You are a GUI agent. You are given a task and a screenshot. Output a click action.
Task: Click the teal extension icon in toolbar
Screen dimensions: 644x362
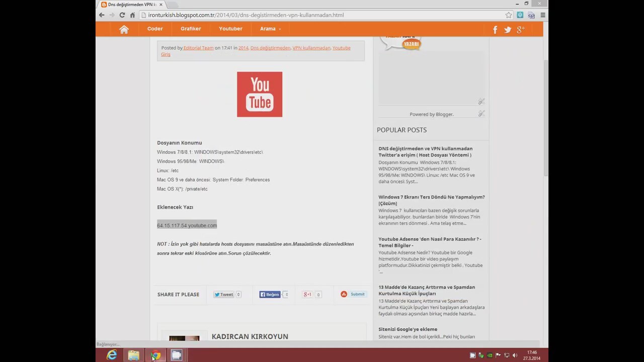(520, 15)
